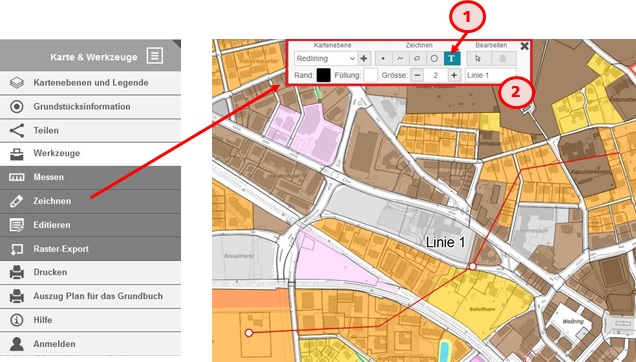Pick the white Füllung color swatch
Viewport: 636px width, 362px height.
click(x=370, y=75)
